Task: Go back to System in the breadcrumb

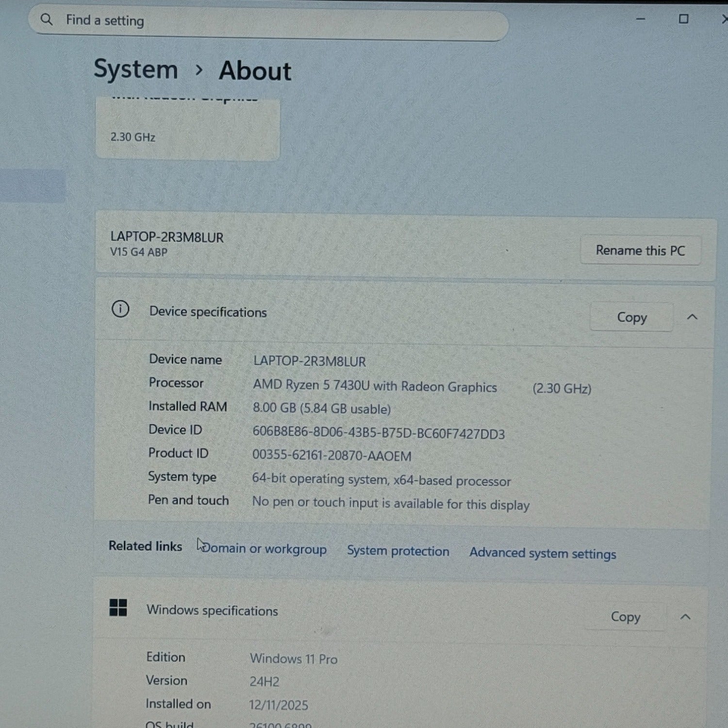Action: 136,69
